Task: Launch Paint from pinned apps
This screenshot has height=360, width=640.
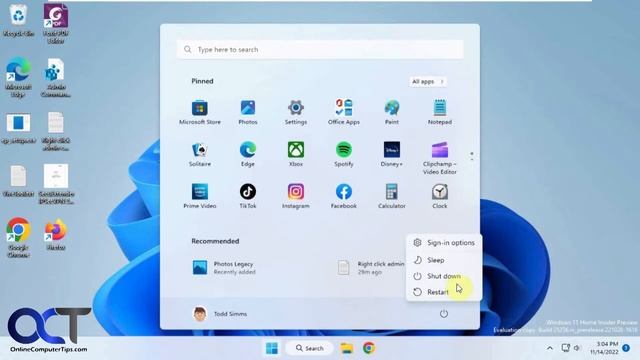Action: pyautogui.click(x=391, y=112)
